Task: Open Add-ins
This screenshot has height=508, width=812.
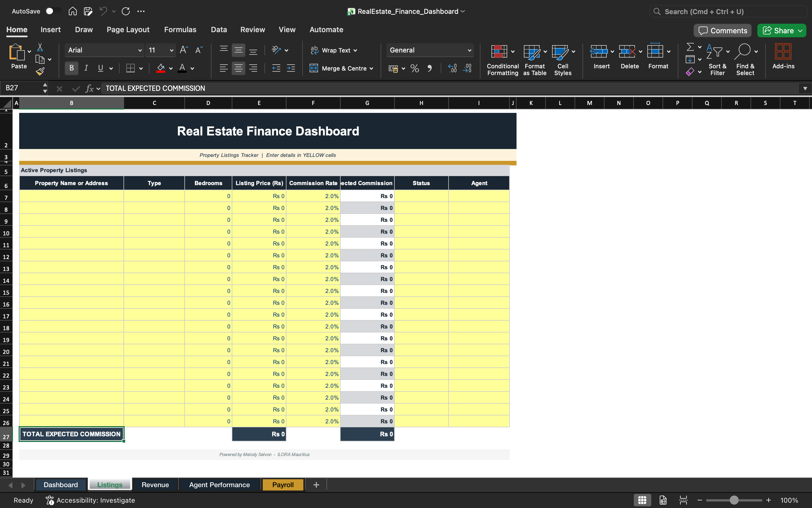Action: [783, 56]
